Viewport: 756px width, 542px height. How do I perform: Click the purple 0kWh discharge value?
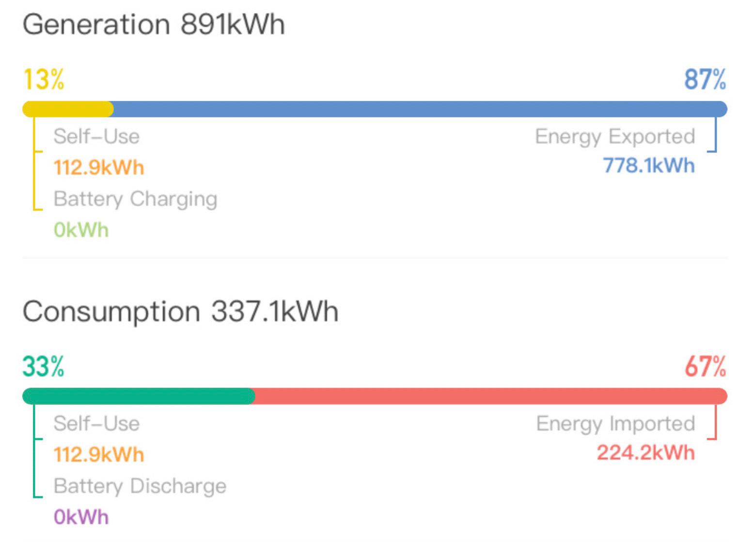pyautogui.click(x=81, y=517)
